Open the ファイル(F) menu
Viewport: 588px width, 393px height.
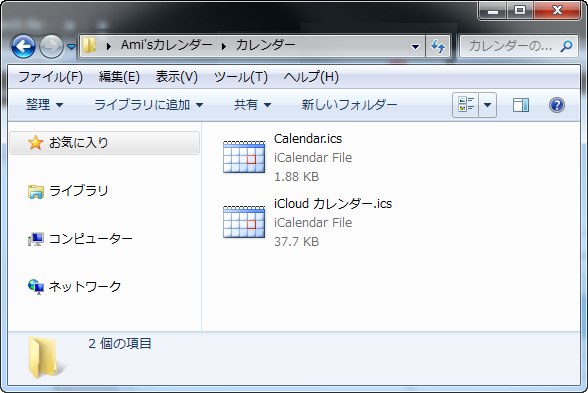click(x=51, y=77)
